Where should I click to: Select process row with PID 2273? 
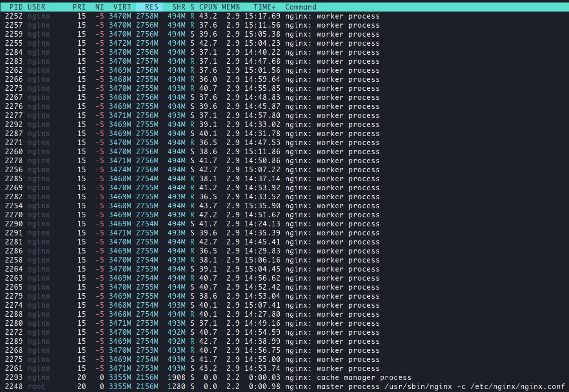[x=284, y=88]
